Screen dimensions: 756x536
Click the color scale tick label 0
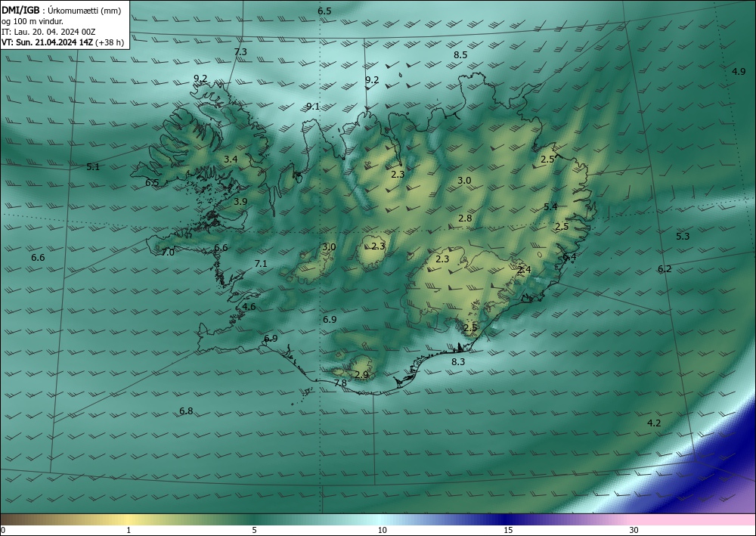click(3, 531)
